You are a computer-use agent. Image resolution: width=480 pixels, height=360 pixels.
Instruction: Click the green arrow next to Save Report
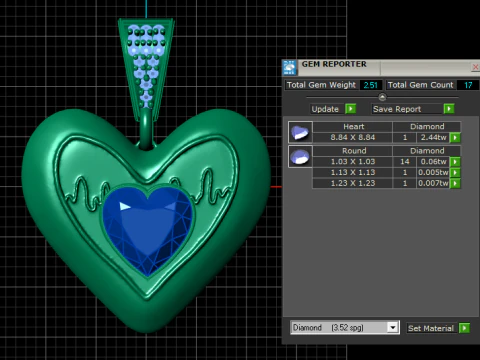click(x=449, y=109)
